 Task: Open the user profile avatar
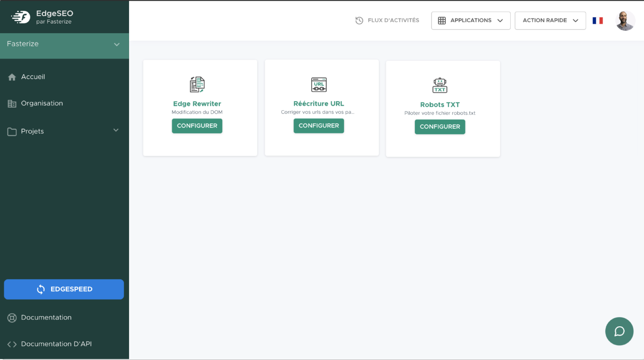[625, 21]
